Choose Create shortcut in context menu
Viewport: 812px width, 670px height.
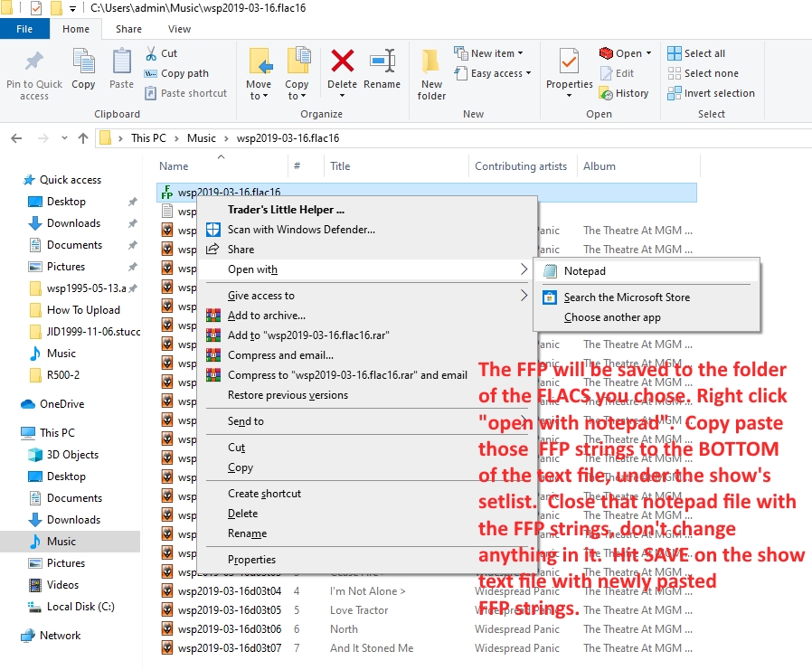pyautogui.click(x=264, y=494)
